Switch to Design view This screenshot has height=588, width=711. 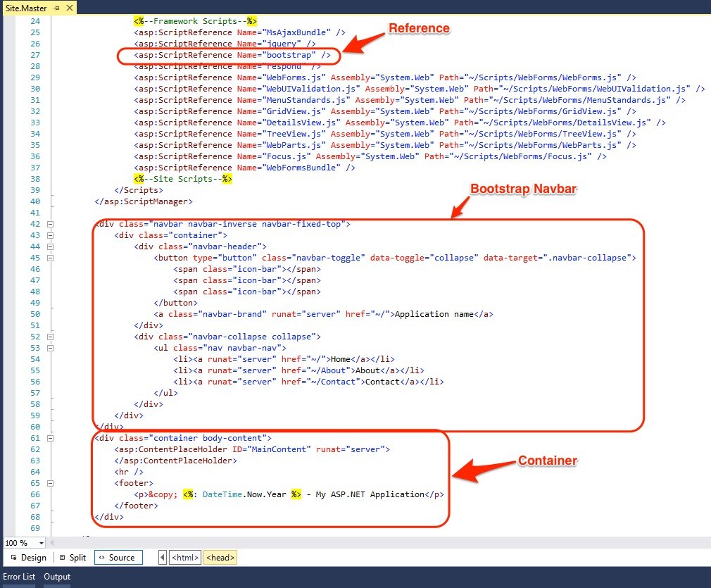click(28, 558)
